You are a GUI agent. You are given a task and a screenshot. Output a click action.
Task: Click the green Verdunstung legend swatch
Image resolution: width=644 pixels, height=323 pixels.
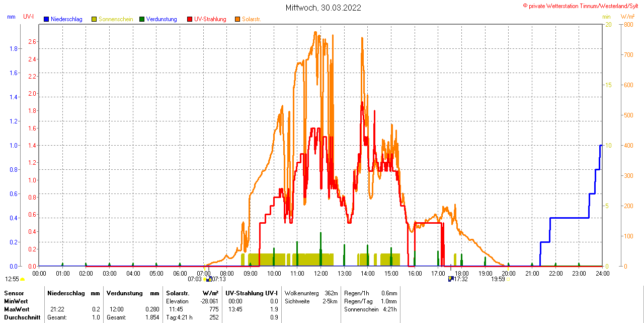click(x=142, y=19)
